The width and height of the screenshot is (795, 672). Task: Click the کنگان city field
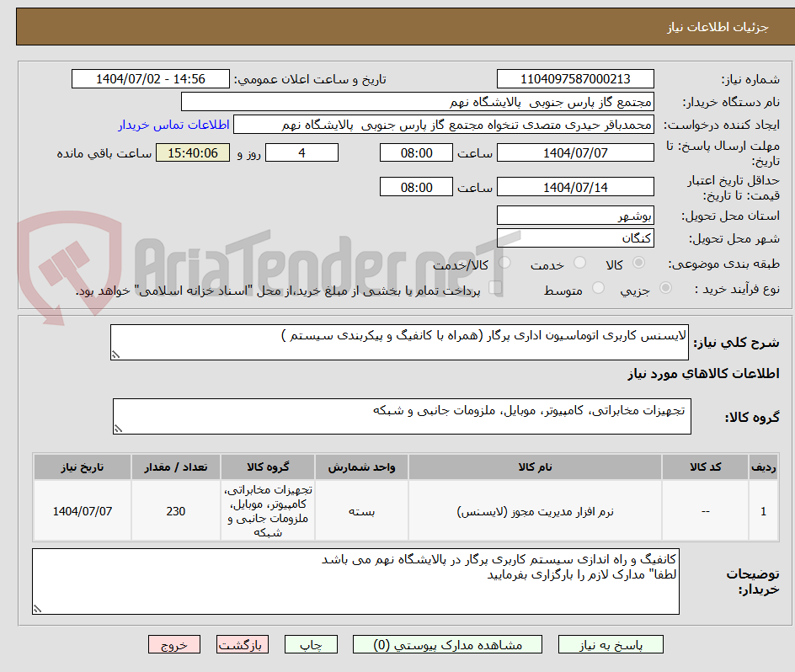click(575, 237)
